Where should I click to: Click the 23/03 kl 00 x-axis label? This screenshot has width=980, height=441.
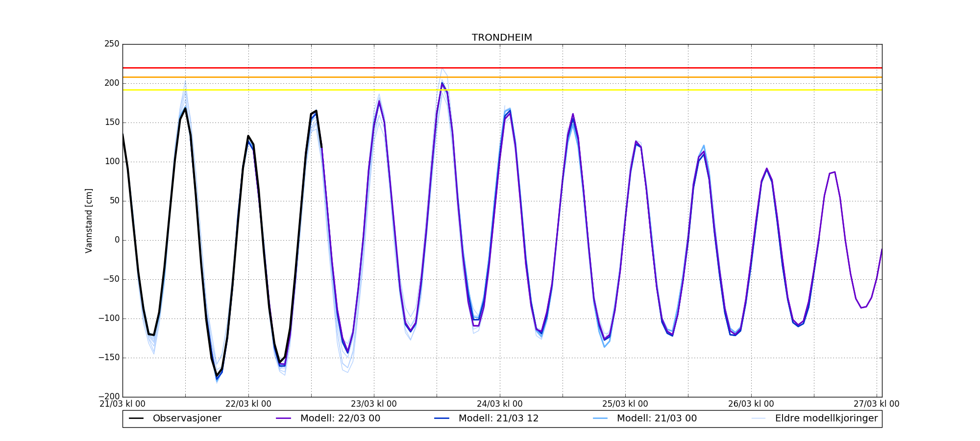pos(374,404)
